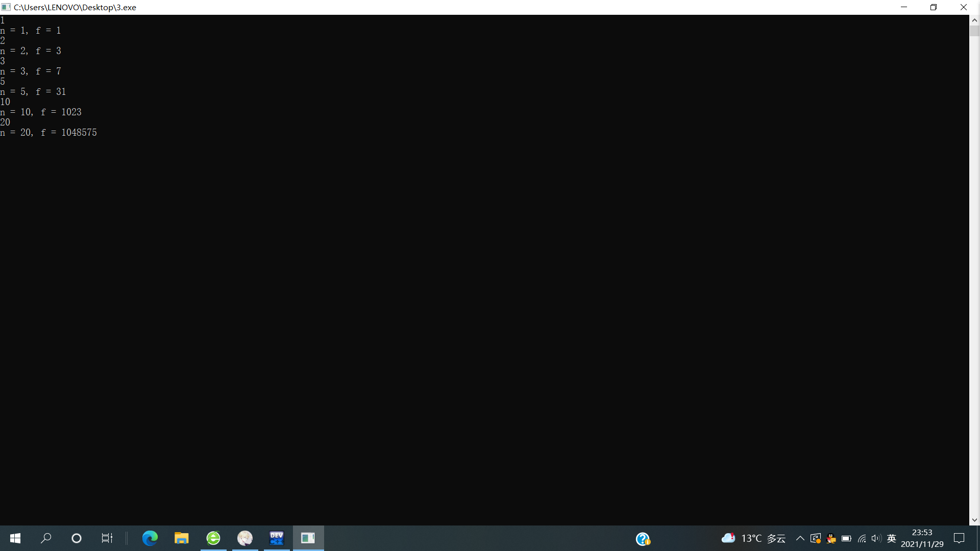The image size is (980, 551).
Task: Open File Explorer from taskbar
Action: [x=181, y=538]
